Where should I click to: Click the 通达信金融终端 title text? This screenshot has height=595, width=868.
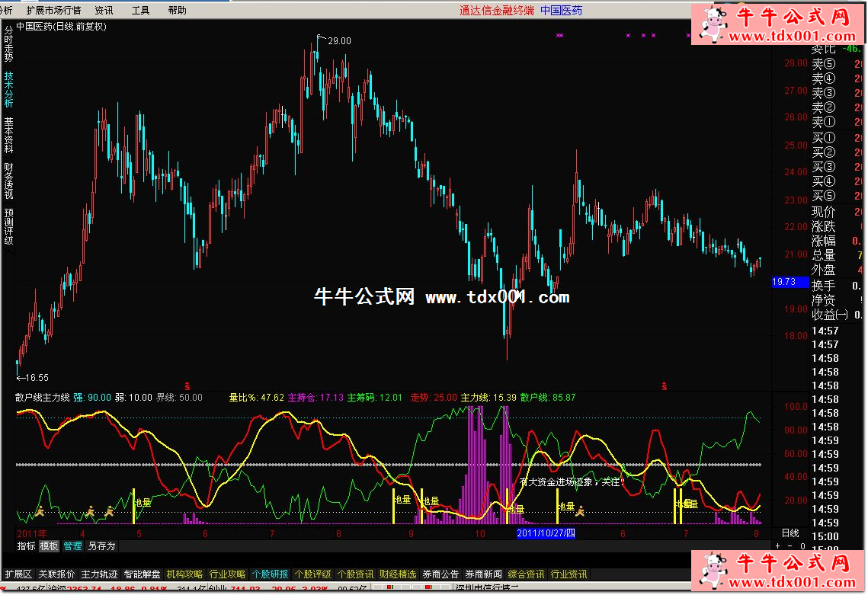(x=497, y=10)
